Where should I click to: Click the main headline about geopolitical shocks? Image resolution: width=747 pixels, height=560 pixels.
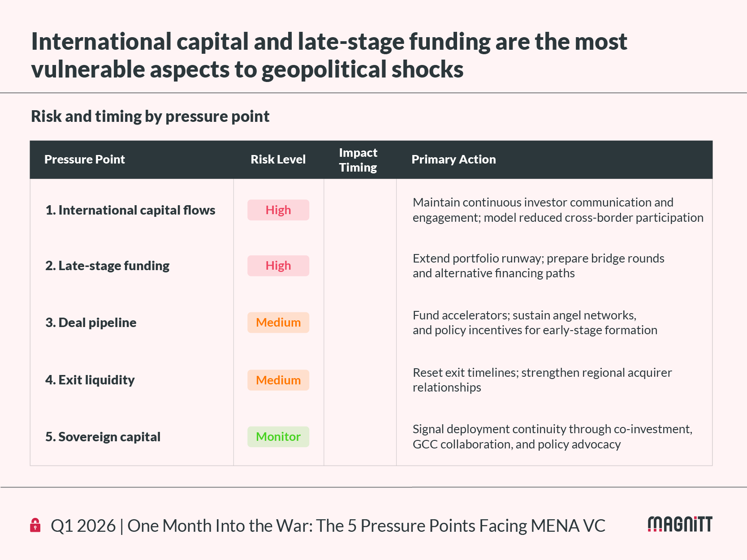329,56
